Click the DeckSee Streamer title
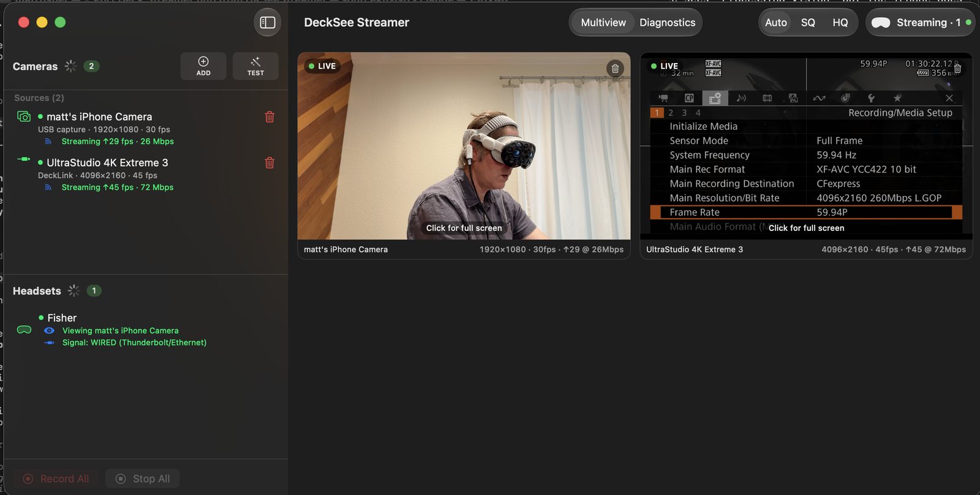Image resolution: width=980 pixels, height=495 pixels. point(356,23)
